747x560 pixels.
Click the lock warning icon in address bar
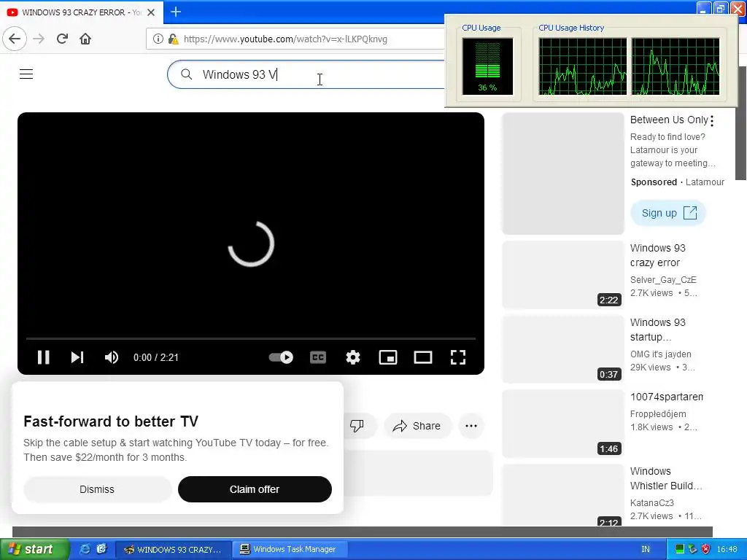pos(174,39)
